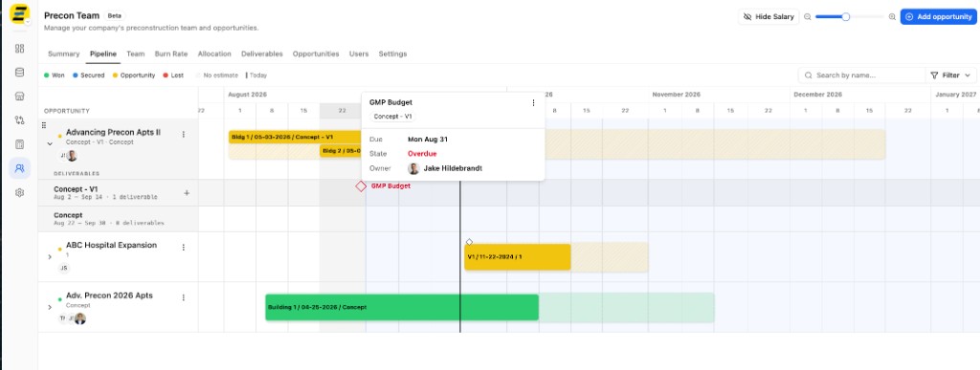The height and width of the screenshot is (370, 980).
Task: Select the Concept - V1 deliverables row
Action: [118, 193]
